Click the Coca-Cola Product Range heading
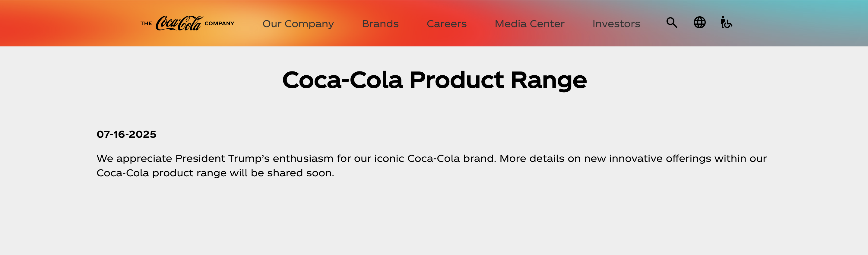The image size is (868, 255). (434, 80)
